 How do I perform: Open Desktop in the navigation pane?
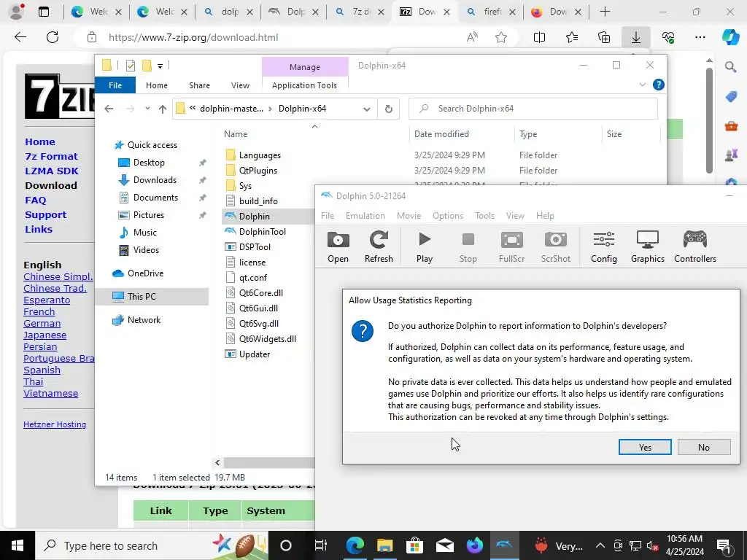149,163
